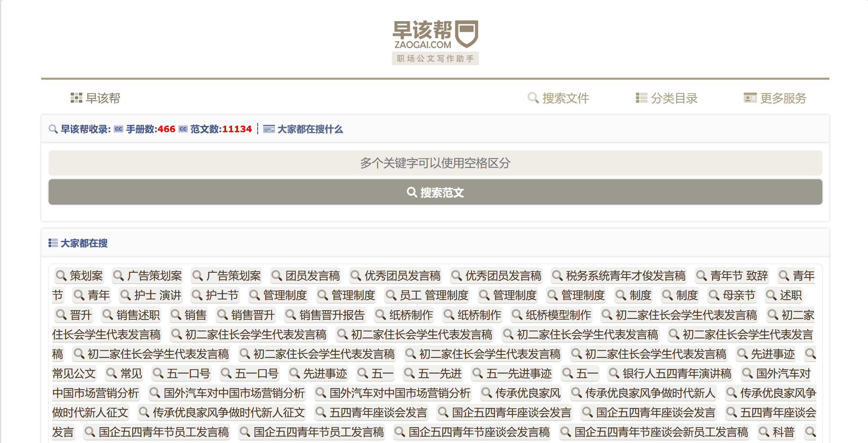
Task: Search tag 母亲节
Action: pyautogui.click(x=732, y=295)
